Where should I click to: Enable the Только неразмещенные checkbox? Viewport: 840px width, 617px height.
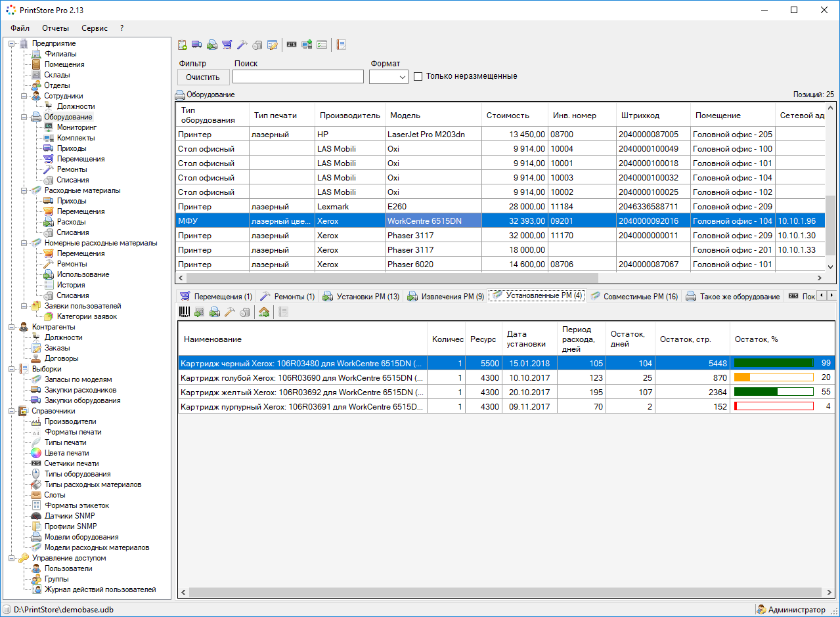(x=418, y=77)
